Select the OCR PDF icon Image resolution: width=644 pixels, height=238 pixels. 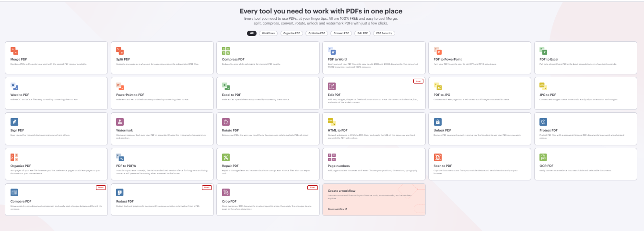(x=543, y=157)
